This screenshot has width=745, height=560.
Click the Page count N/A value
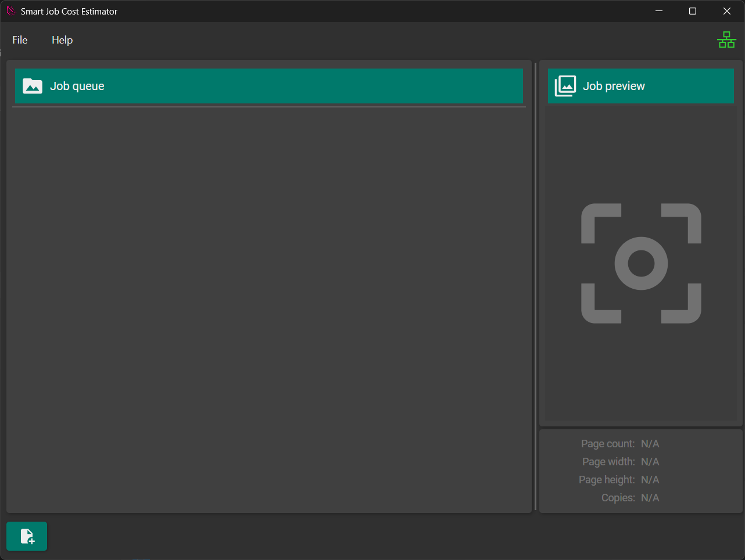650,444
